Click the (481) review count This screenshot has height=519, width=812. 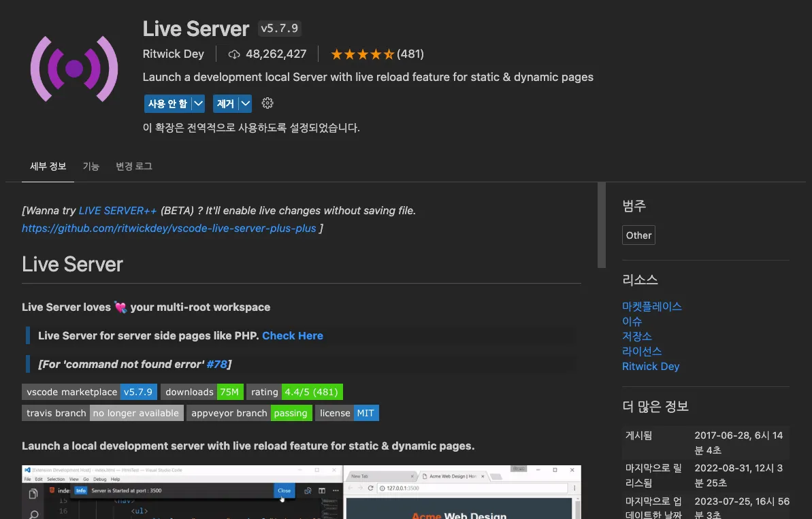point(410,54)
